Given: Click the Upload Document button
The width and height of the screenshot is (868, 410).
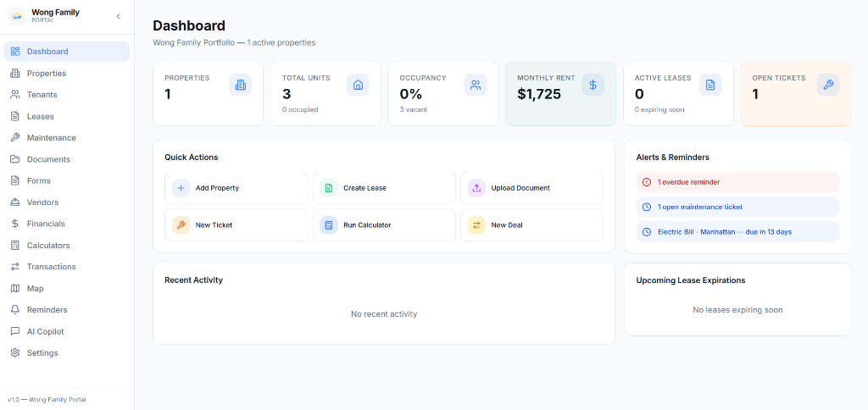Looking at the screenshot, I should [x=532, y=188].
